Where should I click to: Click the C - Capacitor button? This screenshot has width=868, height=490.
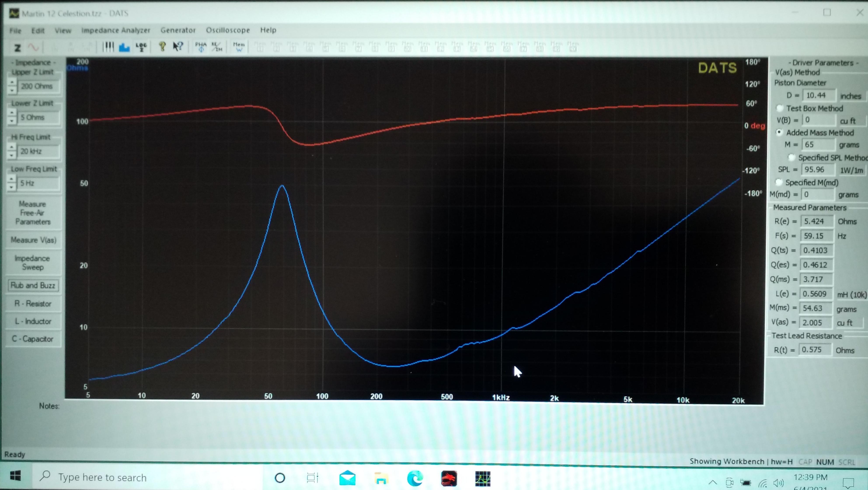tap(33, 339)
